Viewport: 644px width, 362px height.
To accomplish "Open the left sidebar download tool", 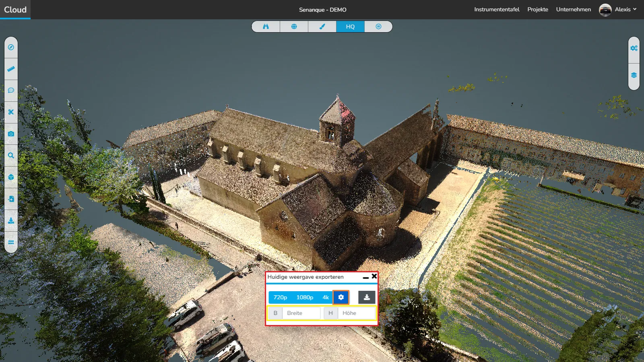I will click(11, 221).
